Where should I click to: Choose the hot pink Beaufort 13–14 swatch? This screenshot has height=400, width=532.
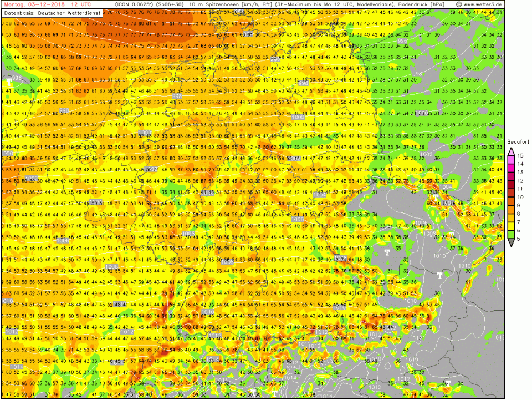point(511,169)
